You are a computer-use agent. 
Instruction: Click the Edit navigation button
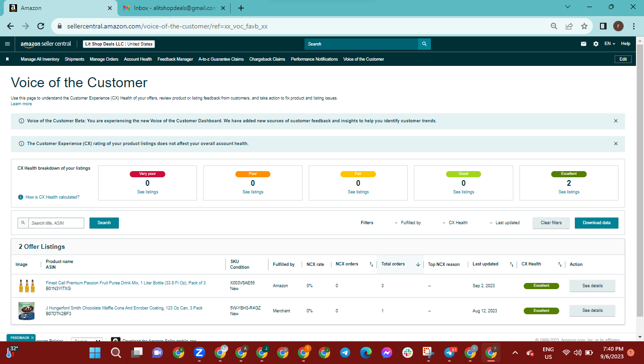pos(623,59)
